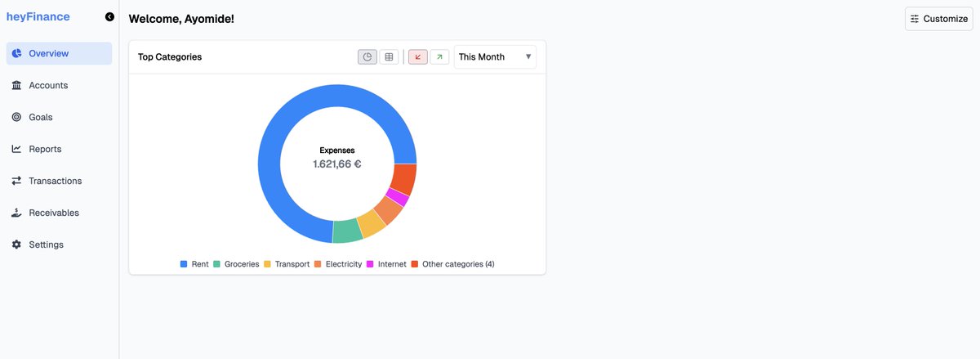Click the Transport legend label
980x359 pixels.
click(x=292, y=264)
